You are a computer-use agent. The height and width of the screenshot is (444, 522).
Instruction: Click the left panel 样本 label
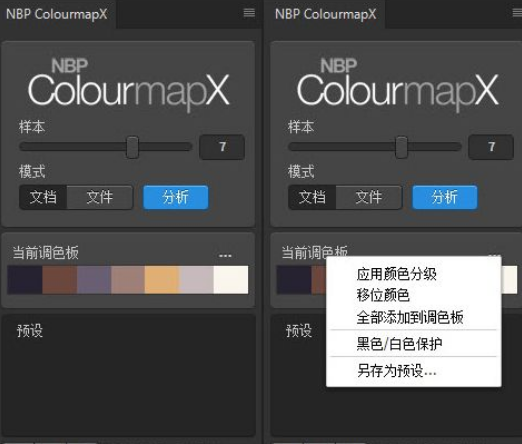coord(32,127)
